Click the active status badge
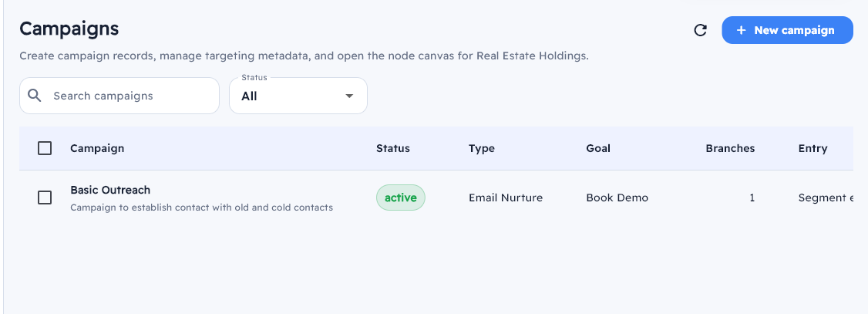Screen dimensions: 868x314 (x=400, y=198)
